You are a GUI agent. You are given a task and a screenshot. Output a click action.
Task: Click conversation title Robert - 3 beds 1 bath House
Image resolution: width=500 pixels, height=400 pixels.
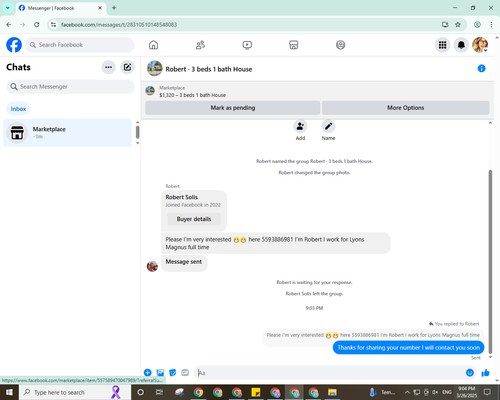(x=209, y=69)
